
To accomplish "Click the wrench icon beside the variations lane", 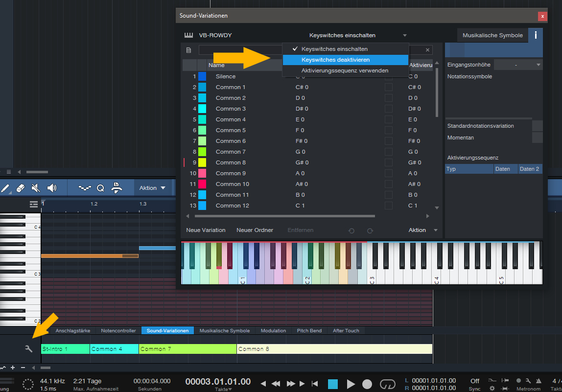I will pos(28,349).
